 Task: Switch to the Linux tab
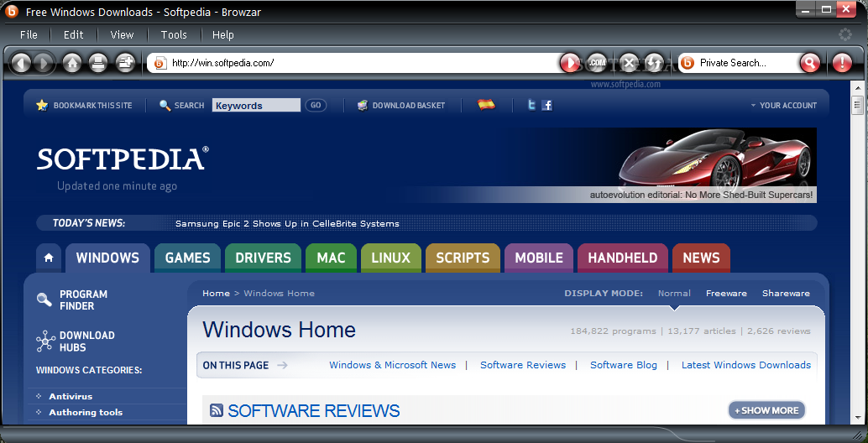(x=391, y=258)
